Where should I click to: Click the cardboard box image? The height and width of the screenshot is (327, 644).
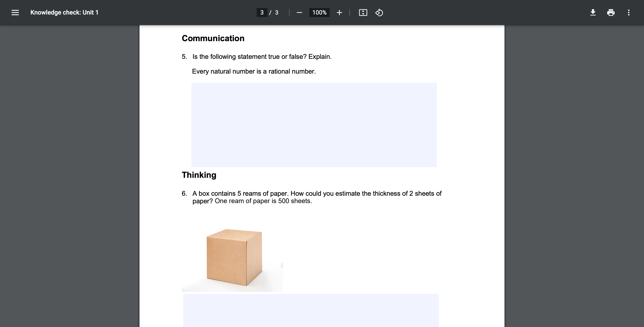coord(234,257)
